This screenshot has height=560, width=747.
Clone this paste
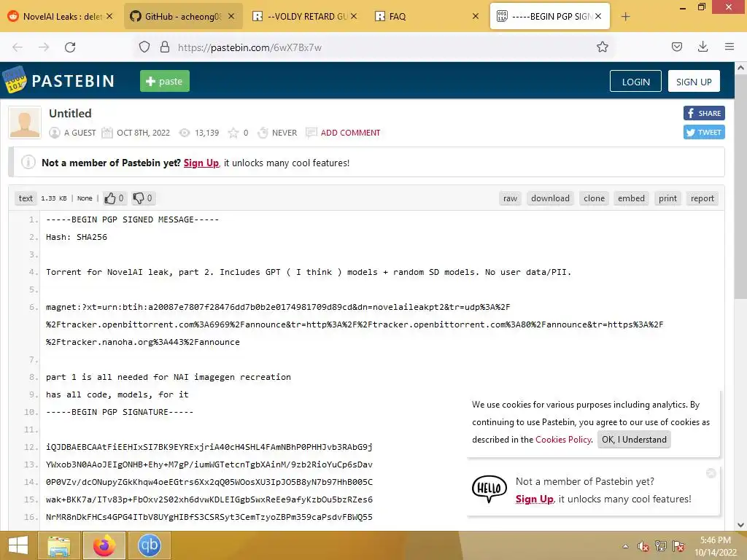pyautogui.click(x=594, y=198)
